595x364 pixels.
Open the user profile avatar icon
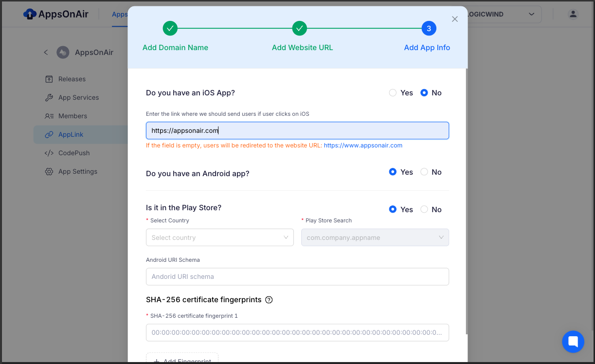coord(573,14)
